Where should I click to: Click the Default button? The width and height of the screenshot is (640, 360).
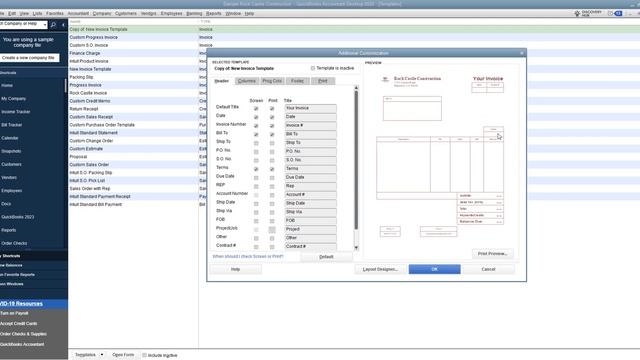point(326,257)
